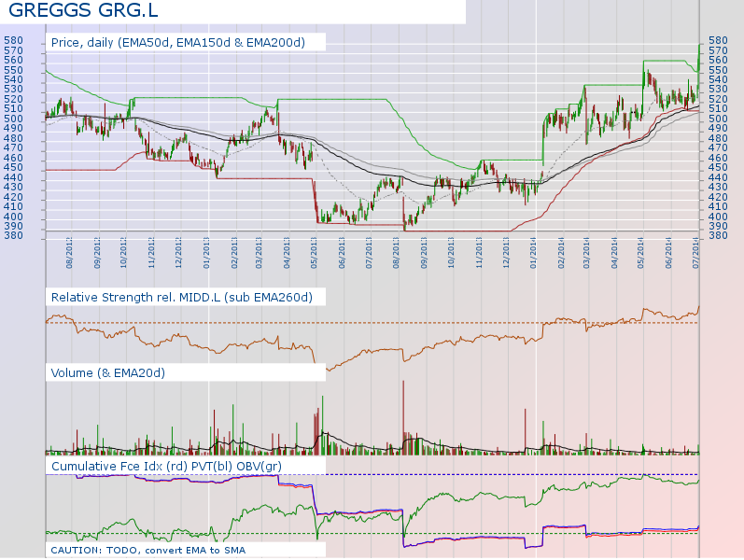This screenshot has width=744, height=560.
Task: Click 500 on the right price axis
Action: pos(718,119)
